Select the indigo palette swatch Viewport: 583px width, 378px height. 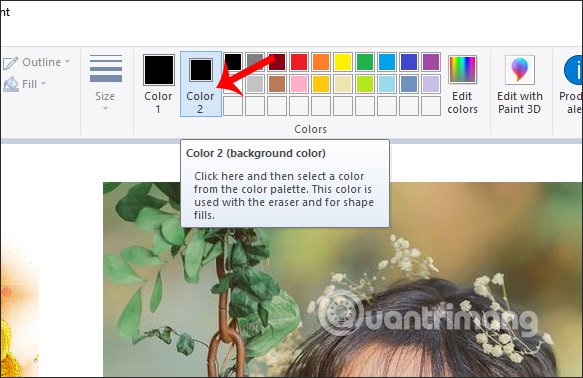(409, 62)
